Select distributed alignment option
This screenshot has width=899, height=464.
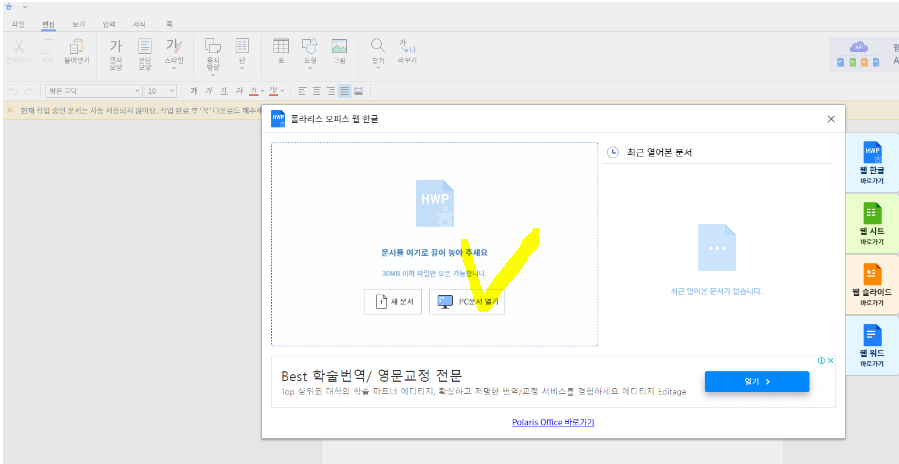(359, 91)
